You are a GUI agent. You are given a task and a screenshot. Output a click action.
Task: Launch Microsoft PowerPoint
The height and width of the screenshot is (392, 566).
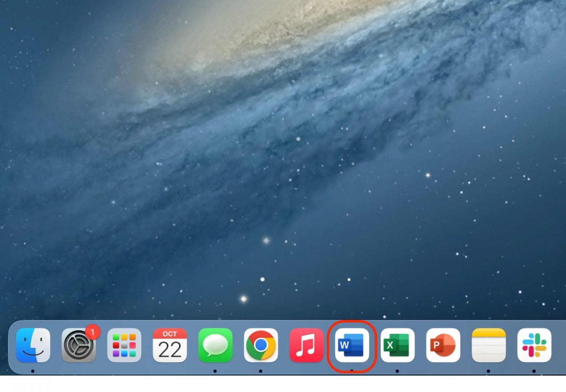point(443,346)
